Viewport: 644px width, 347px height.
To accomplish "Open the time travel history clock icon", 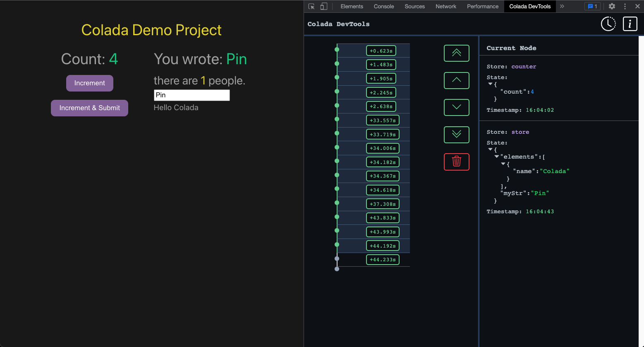I will point(608,24).
